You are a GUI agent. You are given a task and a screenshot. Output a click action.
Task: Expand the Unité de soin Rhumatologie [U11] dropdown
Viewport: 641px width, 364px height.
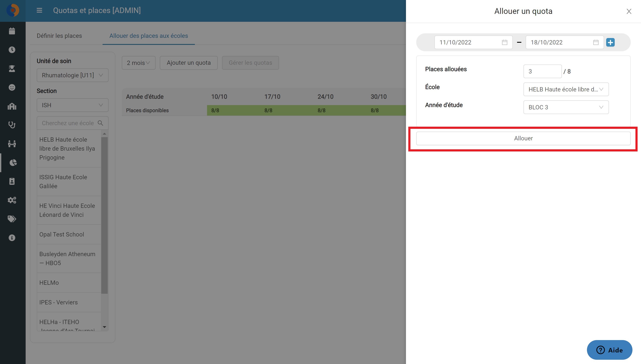point(72,75)
